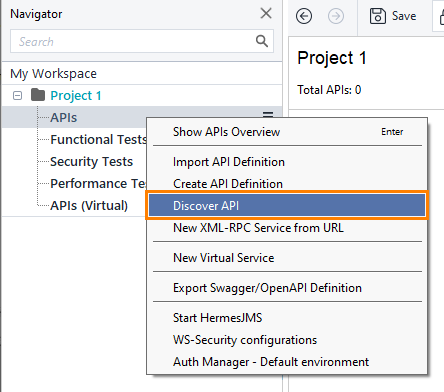Go forward with the right arrow button
The height and width of the screenshot is (392, 444).
point(336,16)
